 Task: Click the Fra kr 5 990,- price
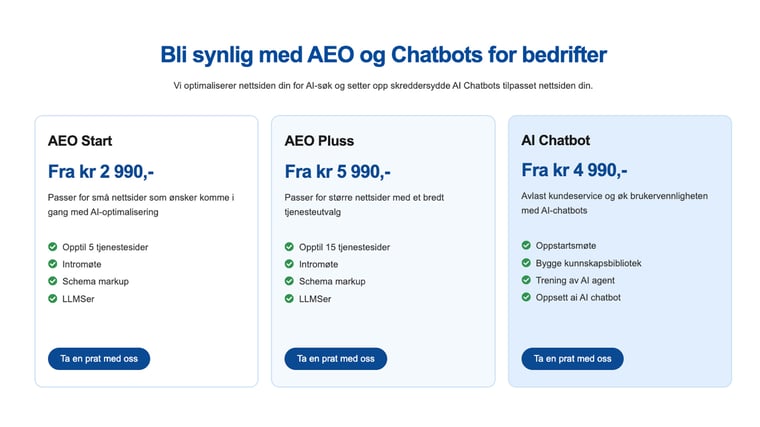pos(337,172)
